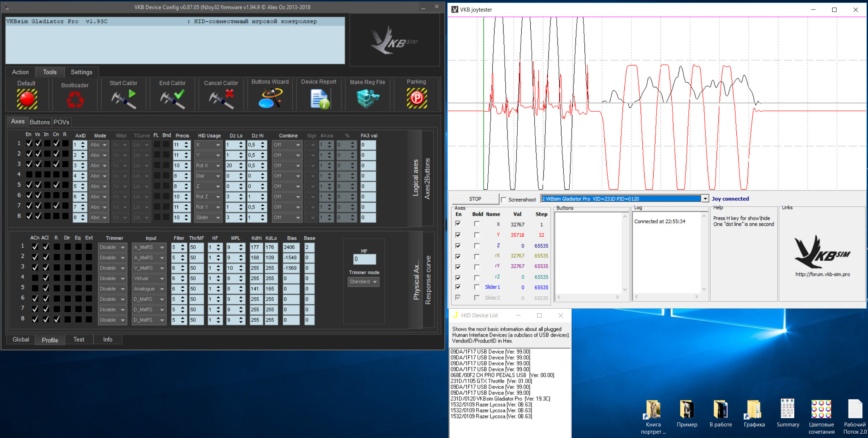Click the End Calibr caliper icon
Image resolution: width=868 pixels, height=438 pixels.
[173, 99]
